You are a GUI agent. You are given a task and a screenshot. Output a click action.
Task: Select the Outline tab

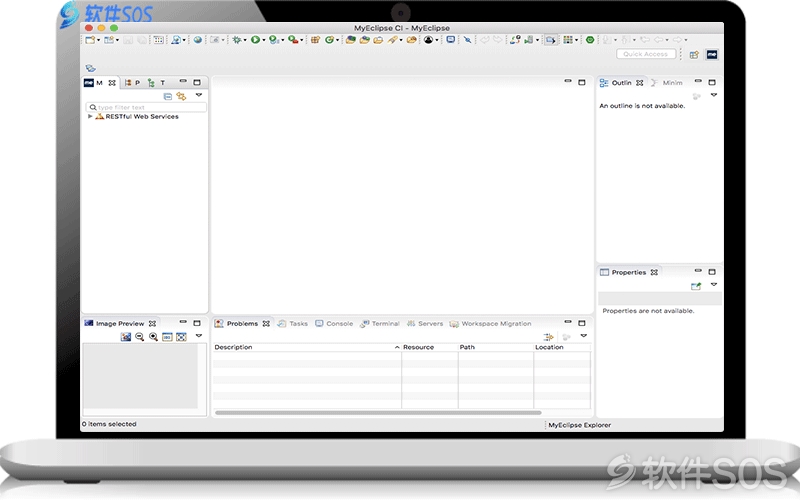[x=621, y=83]
